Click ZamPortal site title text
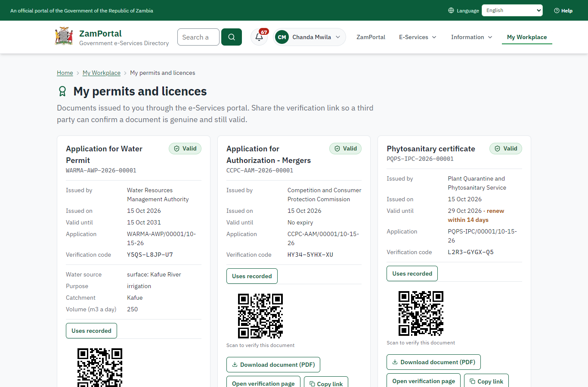588x387 pixels. pyautogui.click(x=100, y=34)
